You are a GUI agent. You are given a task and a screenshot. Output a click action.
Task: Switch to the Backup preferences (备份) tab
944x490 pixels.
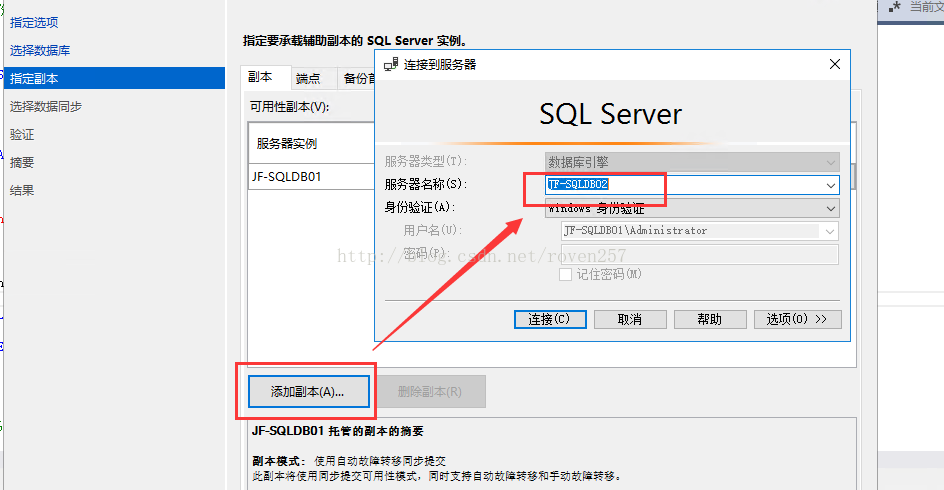pos(358,78)
